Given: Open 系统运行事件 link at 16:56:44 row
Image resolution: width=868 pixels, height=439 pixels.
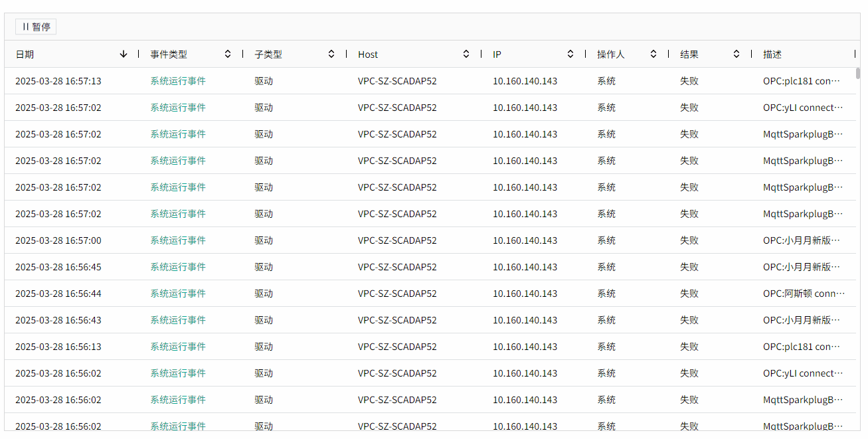Looking at the screenshot, I should click(178, 294).
